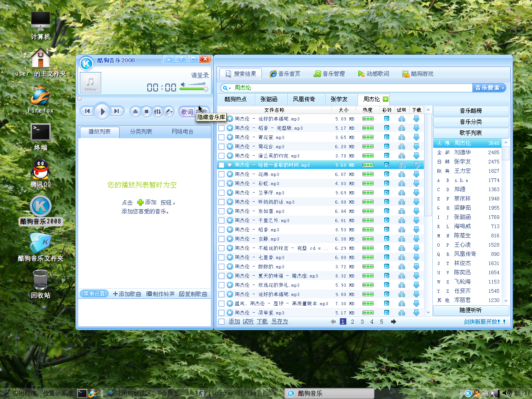Image resolution: width=532 pixels, height=399 pixels.
Task: Open the 音乐酷榜 panel
Action: (x=471, y=111)
